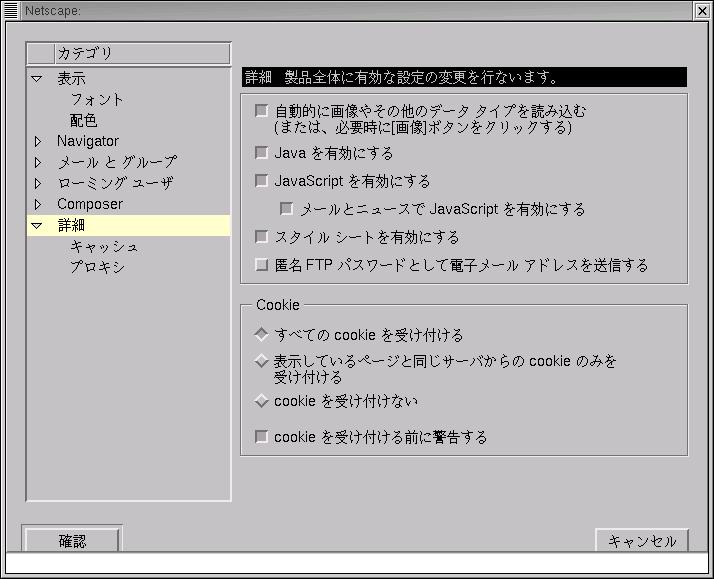Select cookie を受け付けない radio
714x579 pixels.
(x=261, y=401)
